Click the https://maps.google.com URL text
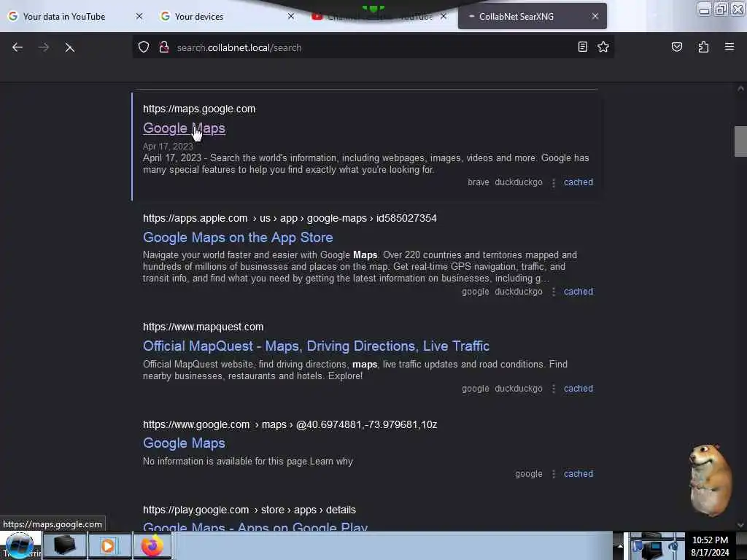The image size is (747, 560). pos(199,109)
